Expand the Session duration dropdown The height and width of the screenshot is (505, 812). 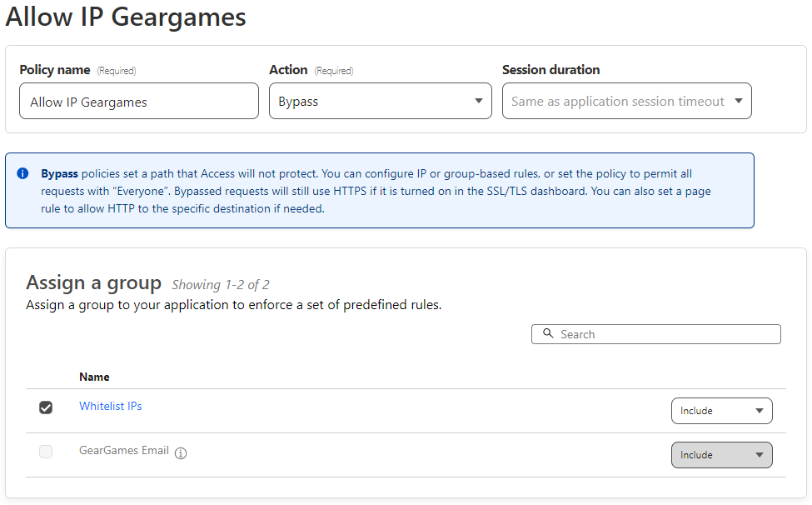[x=626, y=102]
